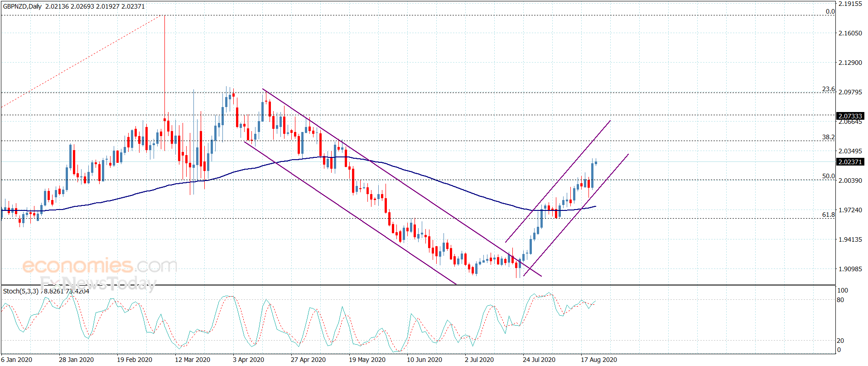This screenshot has width=868, height=366.
Task: Click the 1.94135 price axis value
Action: pos(850,239)
